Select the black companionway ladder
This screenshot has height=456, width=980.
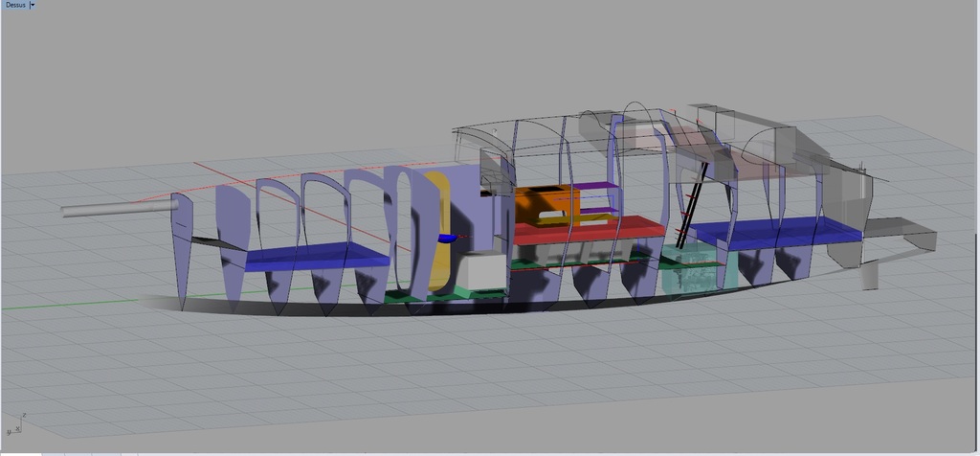(694, 205)
